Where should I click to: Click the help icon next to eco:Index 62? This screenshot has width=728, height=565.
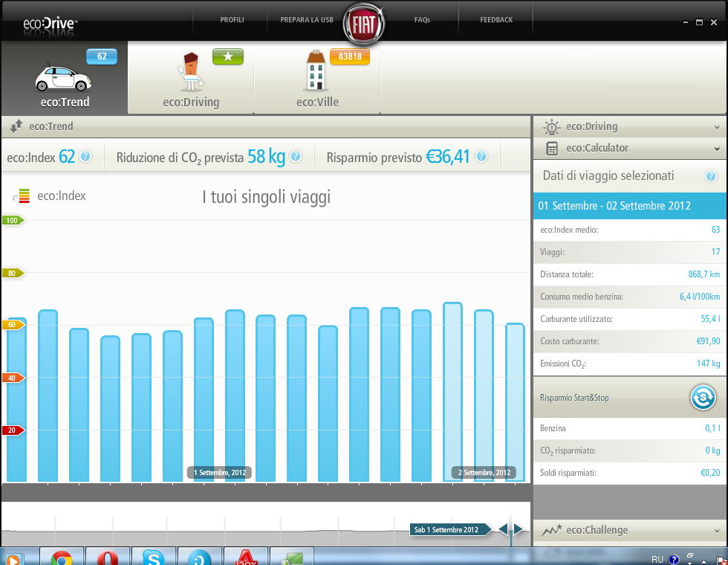pyautogui.click(x=85, y=157)
